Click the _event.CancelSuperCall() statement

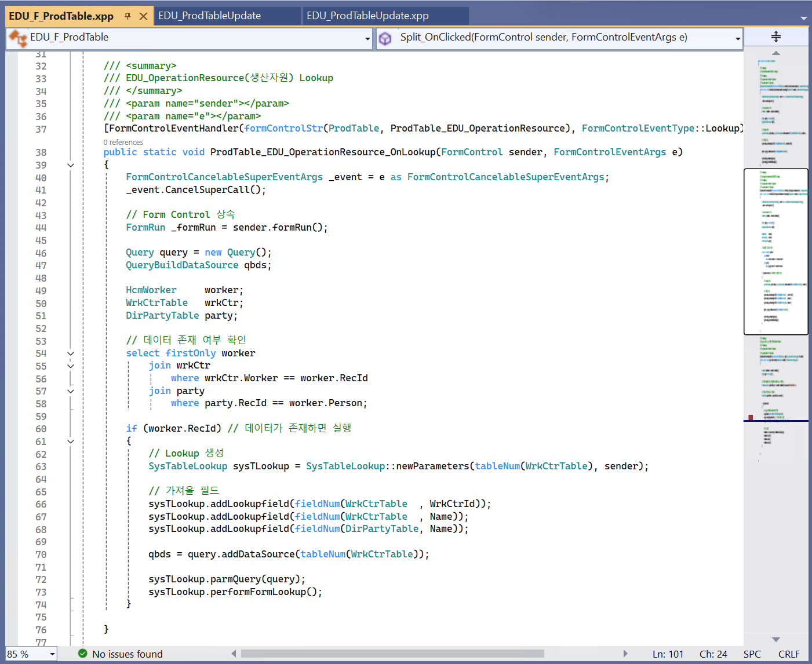[x=196, y=190]
